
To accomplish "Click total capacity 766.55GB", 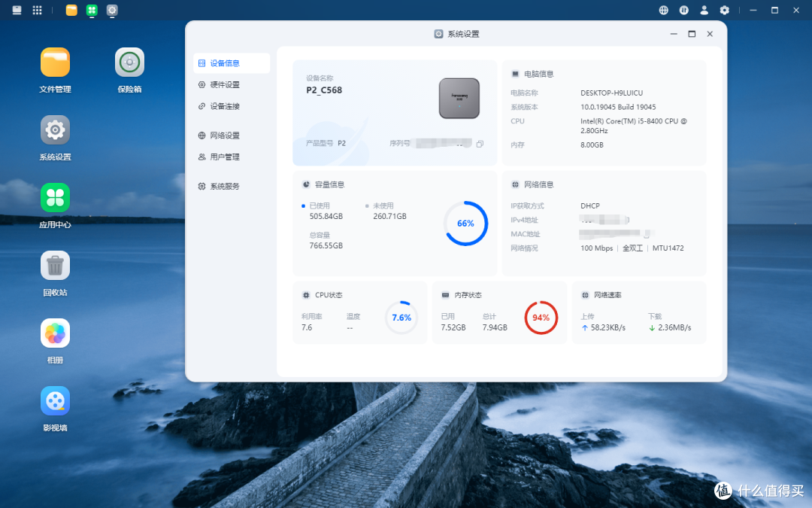I will (326, 245).
